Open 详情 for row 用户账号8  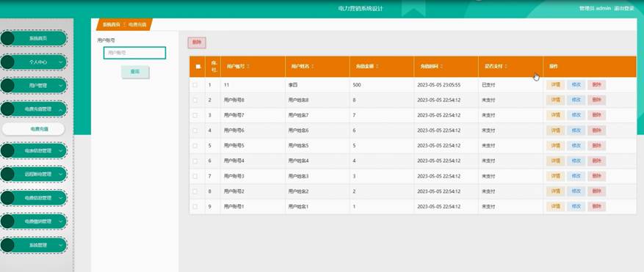555,100
